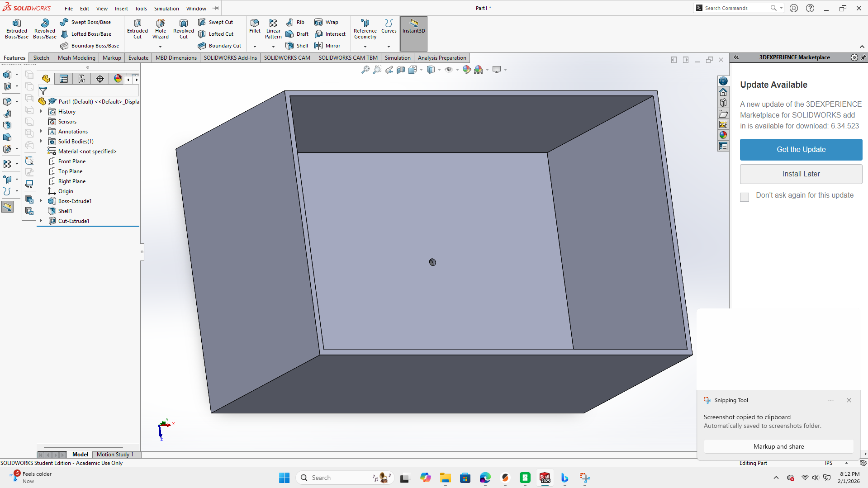This screenshot has height=488, width=868.
Task: Open the Hole Wizard dropdown arrow
Action: [x=161, y=46]
